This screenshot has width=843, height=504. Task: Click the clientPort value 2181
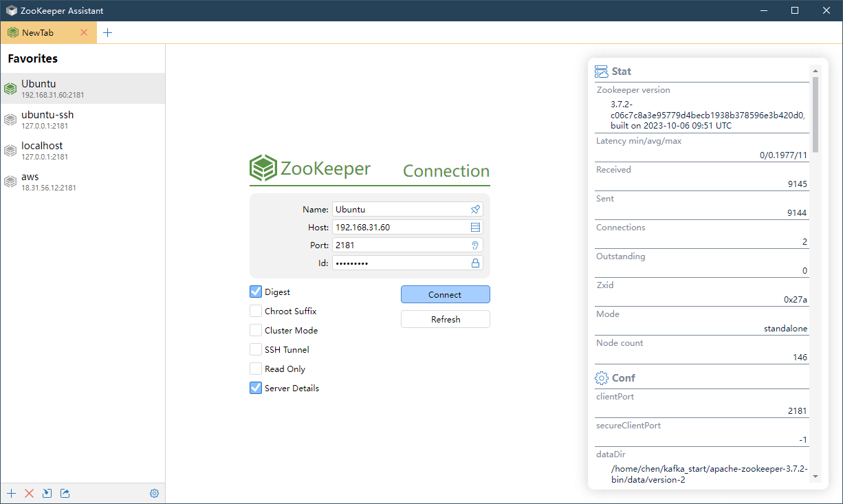[798, 411]
